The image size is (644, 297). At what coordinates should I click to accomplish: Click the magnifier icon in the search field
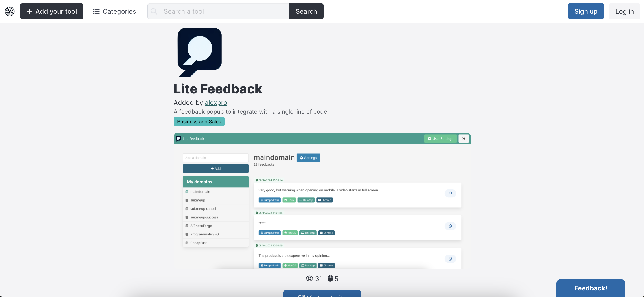[x=154, y=11]
